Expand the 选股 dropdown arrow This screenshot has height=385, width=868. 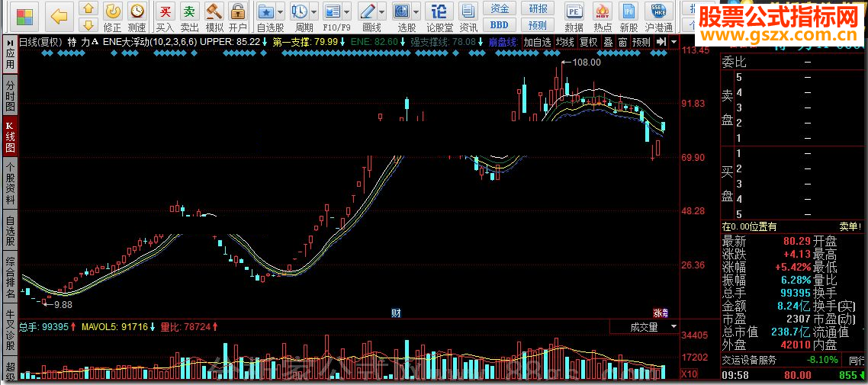click(x=417, y=11)
